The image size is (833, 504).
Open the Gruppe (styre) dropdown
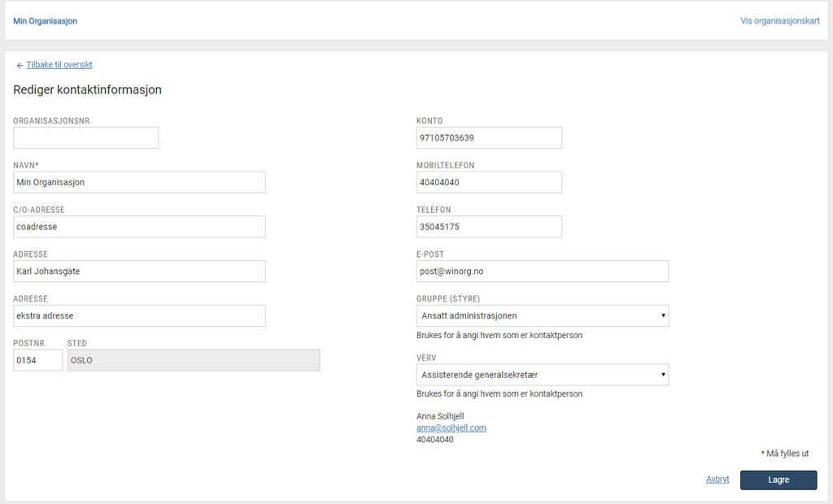(x=543, y=315)
